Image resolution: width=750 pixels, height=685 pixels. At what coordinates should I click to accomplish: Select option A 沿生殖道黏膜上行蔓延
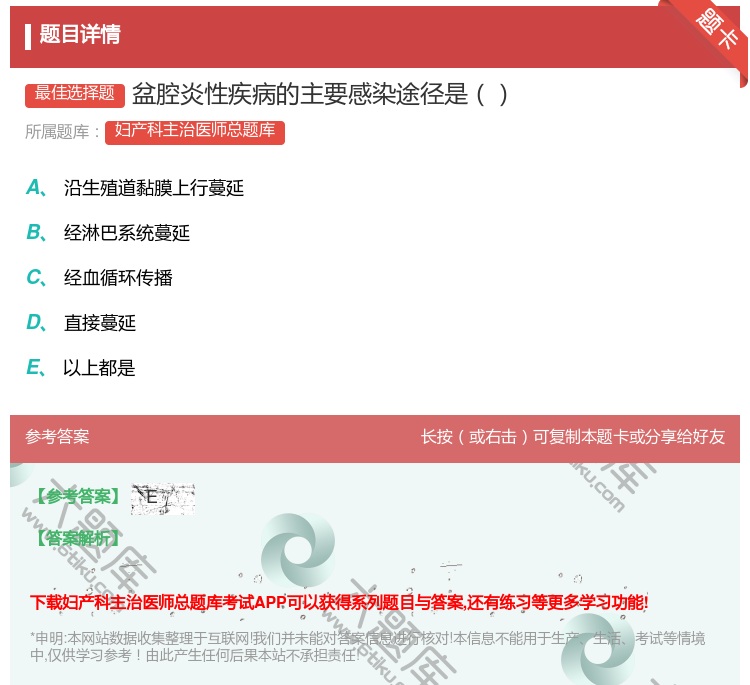pos(153,188)
